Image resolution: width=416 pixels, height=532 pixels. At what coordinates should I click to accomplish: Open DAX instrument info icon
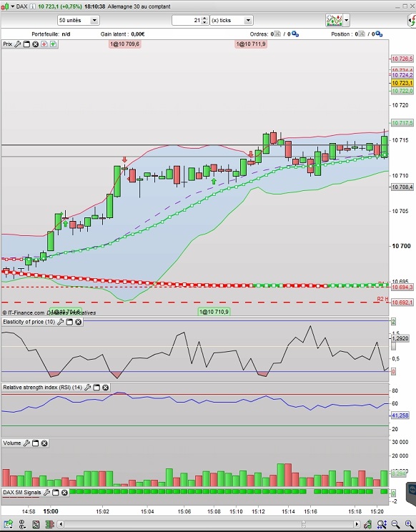click(x=33, y=6)
